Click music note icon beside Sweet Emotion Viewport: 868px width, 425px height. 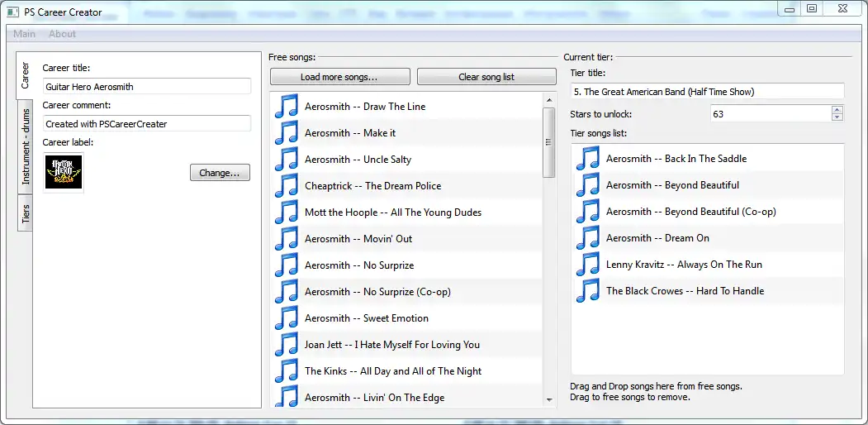(x=287, y=318)
